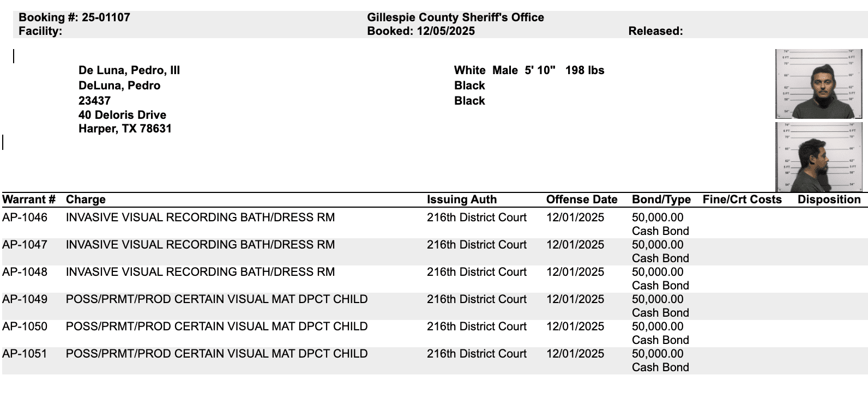The image size is (868, 399).
Task: Click the front-facing mugshot photo
Action: point(818,84)
